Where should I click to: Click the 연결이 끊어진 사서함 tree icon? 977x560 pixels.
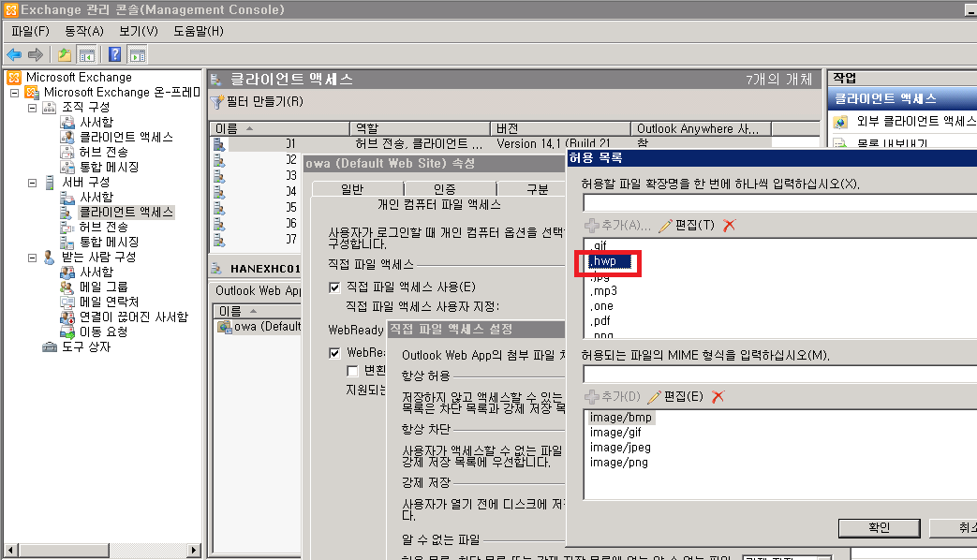pyautogui.click(x=67, y=317)
